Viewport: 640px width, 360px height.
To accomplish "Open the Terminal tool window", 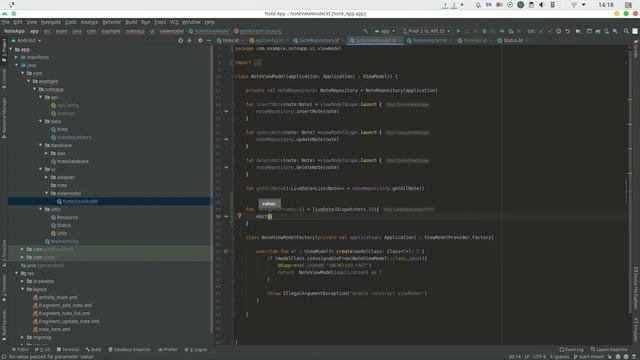I will 68,349.
